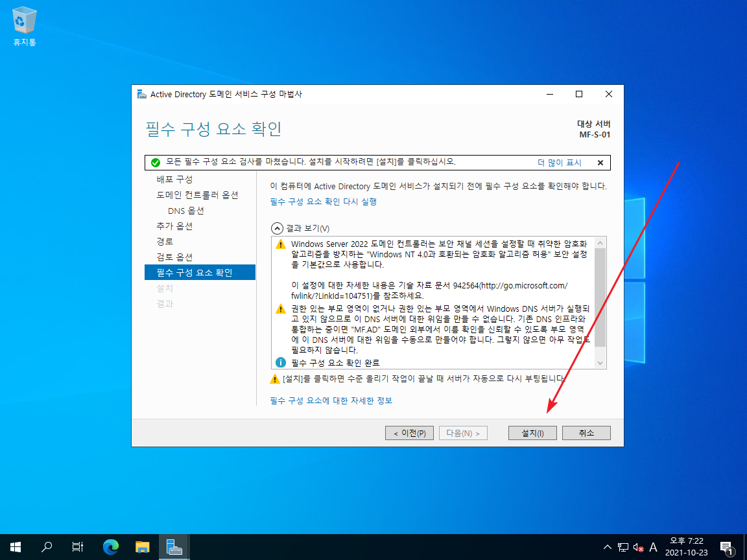This screenshot has width=747, height=560.
Task: Open the Windows Start menu
Action: point(16,547)
